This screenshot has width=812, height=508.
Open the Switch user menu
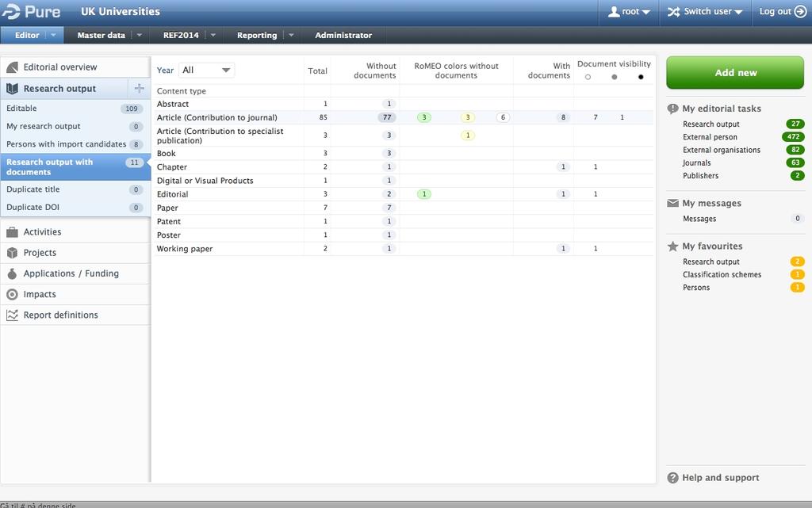coord(705,11)
